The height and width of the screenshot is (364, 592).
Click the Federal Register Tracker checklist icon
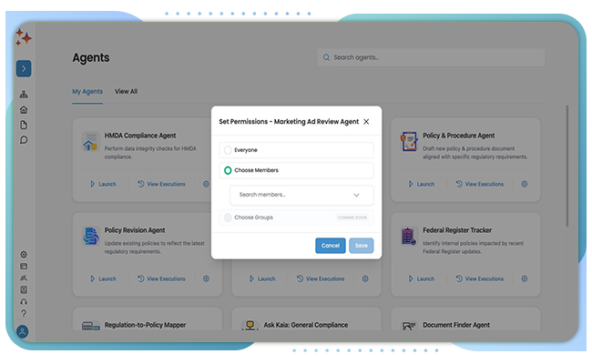(x=409, y=236)
